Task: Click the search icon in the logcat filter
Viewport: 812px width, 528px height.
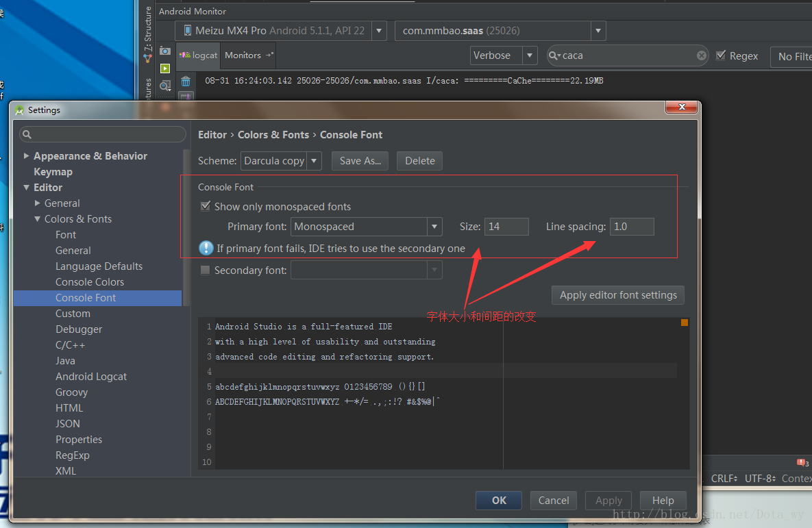Action: pyautogui.click(x=554, y=55)
